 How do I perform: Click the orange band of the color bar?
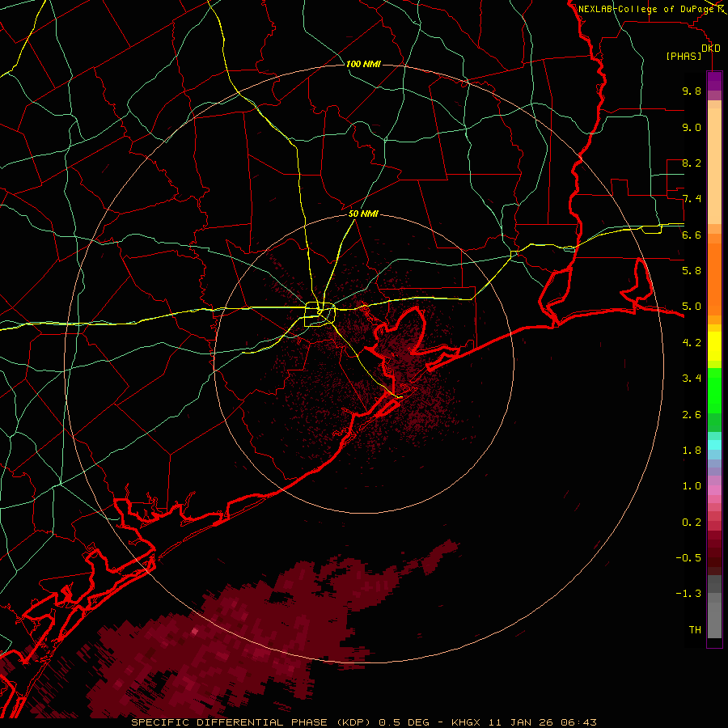pos(714,278)
